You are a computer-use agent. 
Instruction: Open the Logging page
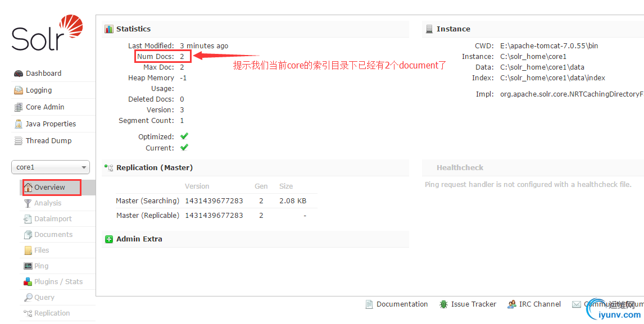(39, 90)
